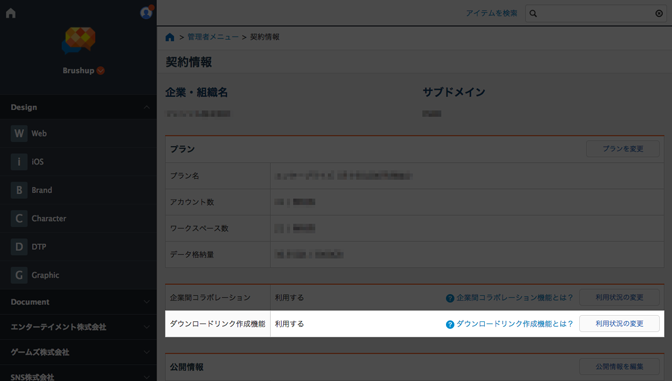Click the プランを変更 button

click(623, 149)
